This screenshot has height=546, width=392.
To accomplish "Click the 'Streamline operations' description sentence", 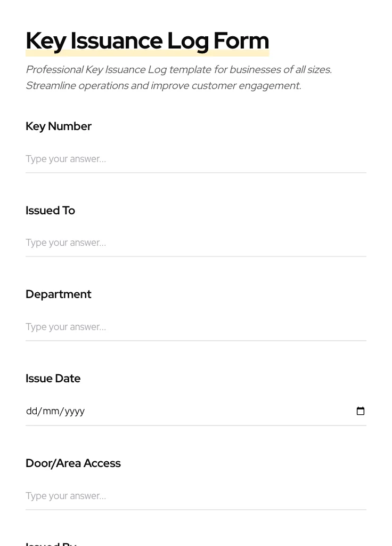I will [x=164, y=86].
